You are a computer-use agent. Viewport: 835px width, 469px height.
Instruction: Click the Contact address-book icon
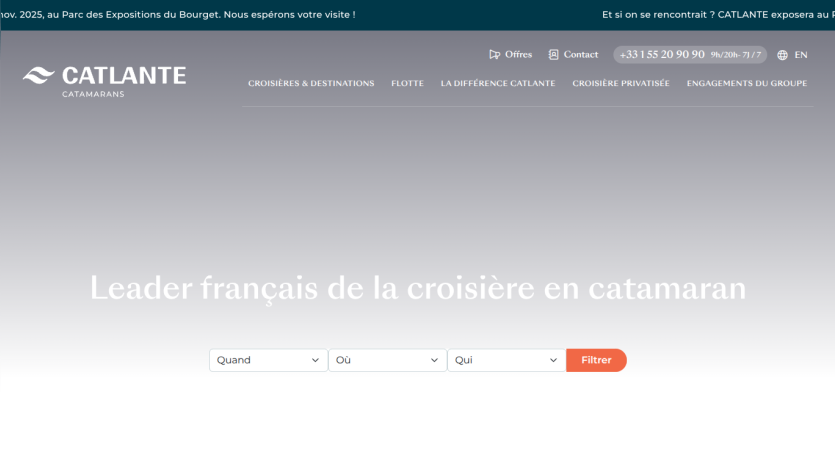point(554,55)
